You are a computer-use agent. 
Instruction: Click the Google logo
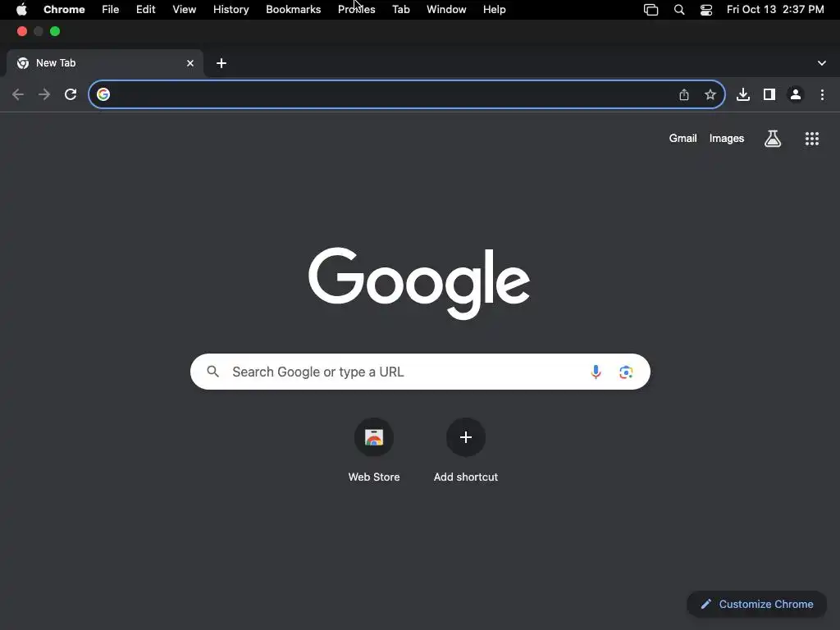coord(419,283)
